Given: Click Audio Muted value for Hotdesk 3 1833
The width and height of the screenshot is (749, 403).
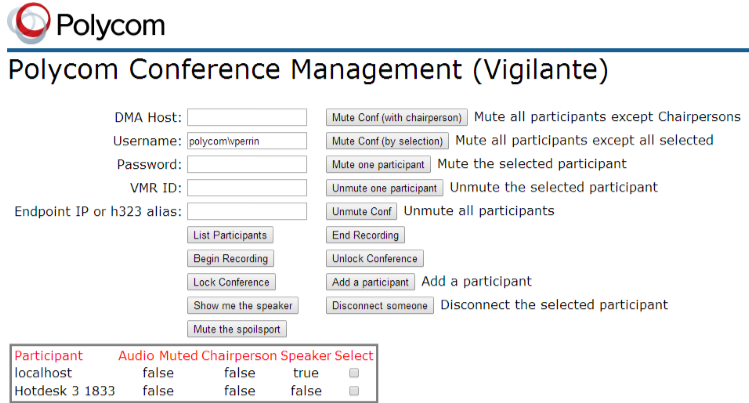Looking at the screenshot, I should click(x=158, y=391).
